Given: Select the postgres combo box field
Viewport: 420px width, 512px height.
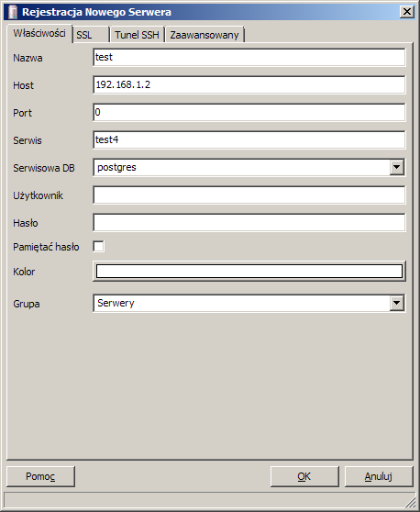Looking at the screenshot, I should tap(249, 168).
